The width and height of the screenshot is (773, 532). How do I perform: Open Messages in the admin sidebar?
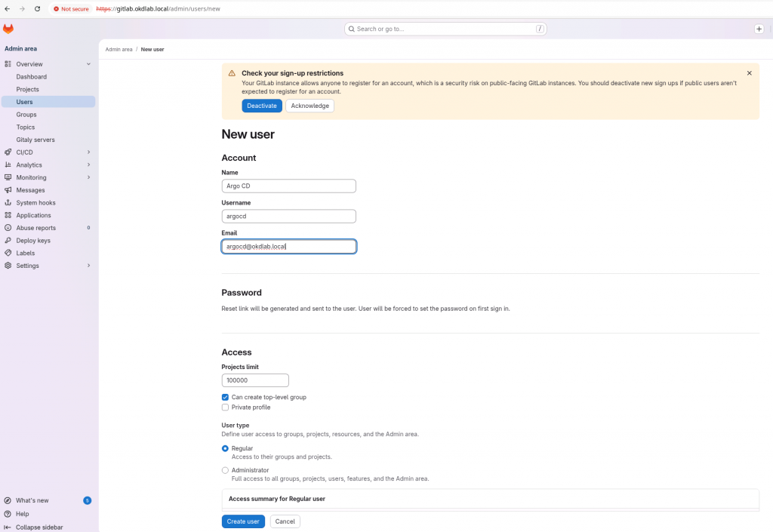[x=30, y=190]
